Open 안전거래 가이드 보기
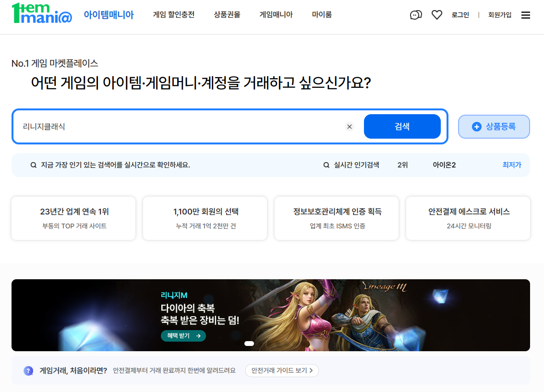 (x=282, y=370)
